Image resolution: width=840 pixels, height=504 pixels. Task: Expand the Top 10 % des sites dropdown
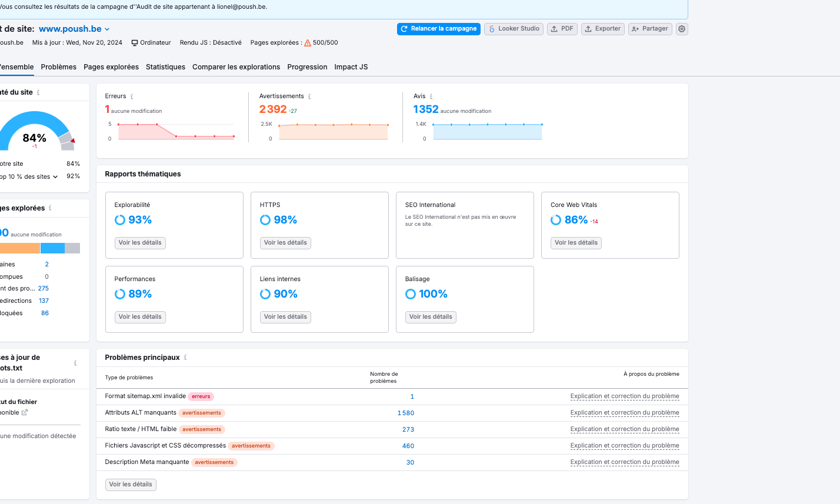(x=55, y=176)
